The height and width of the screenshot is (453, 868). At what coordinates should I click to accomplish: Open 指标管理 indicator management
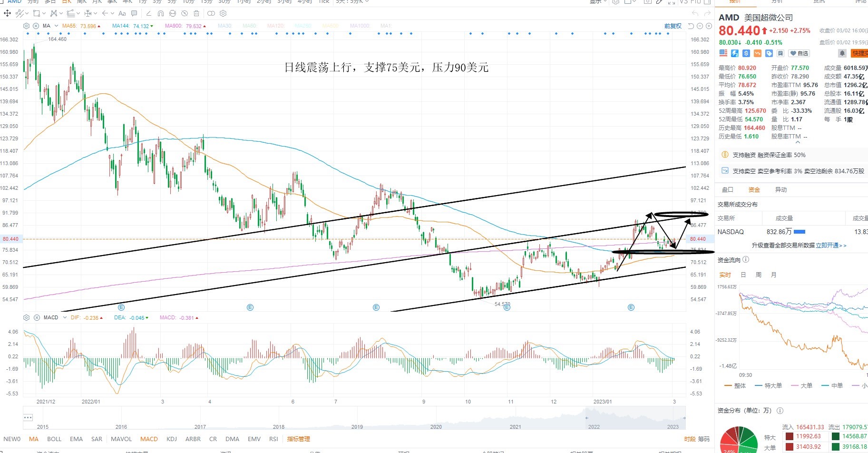click(298, 439)
